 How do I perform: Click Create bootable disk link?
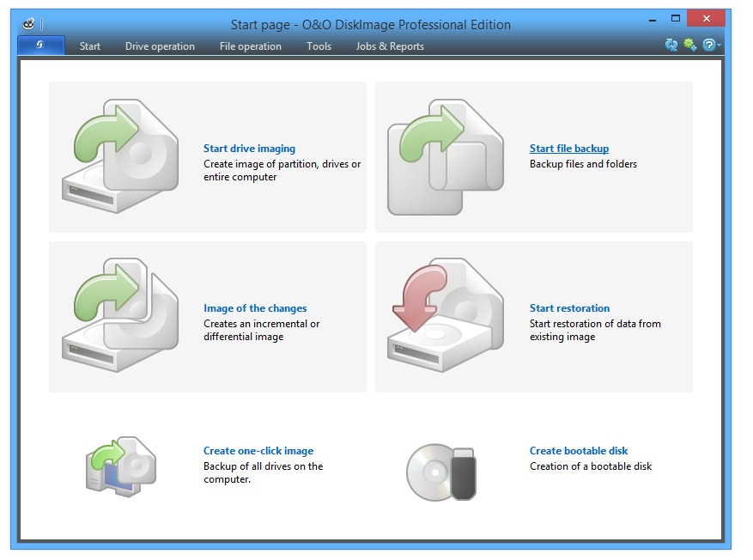point(579,451)
